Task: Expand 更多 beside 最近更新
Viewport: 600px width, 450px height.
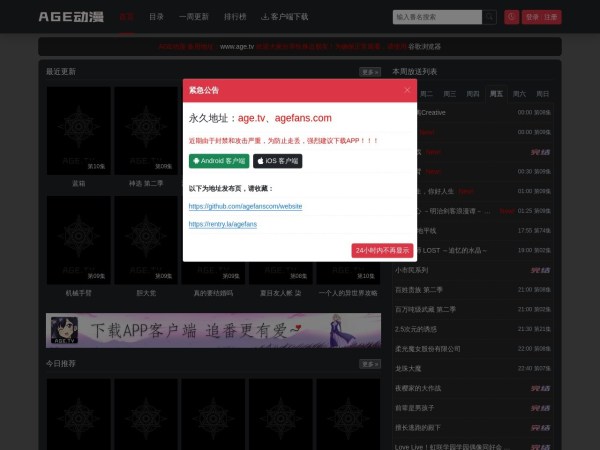Action: 369,72
